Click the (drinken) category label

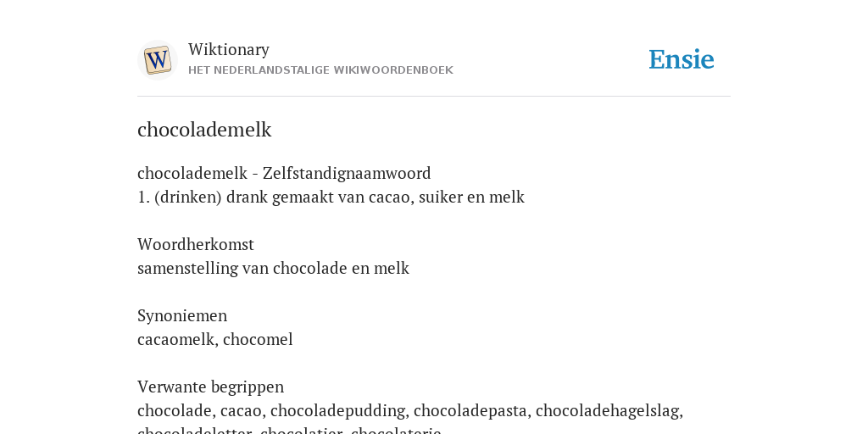point(188,197)
